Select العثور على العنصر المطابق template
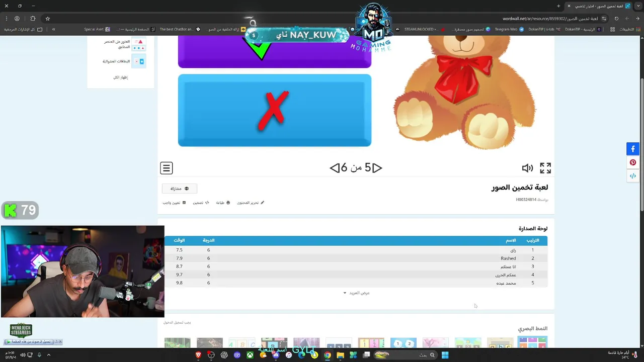The width and height of the screenshot is (644, 362). coord(124,44)
